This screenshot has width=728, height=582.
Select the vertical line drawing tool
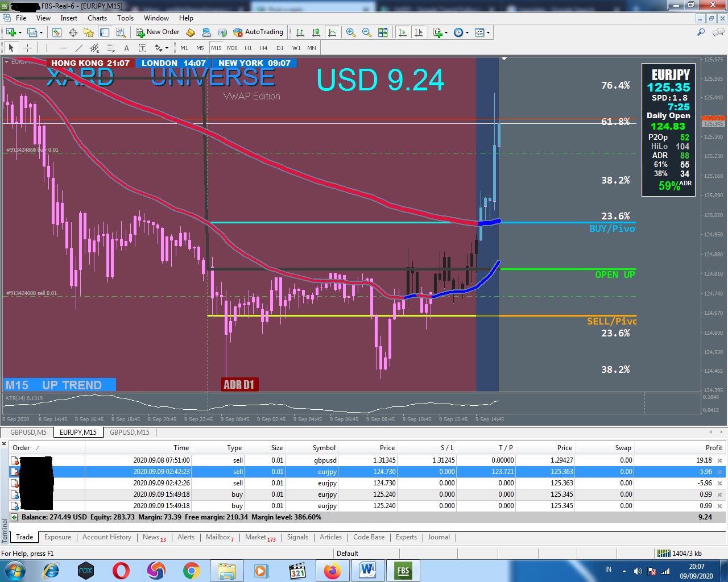tap(47, 48)
